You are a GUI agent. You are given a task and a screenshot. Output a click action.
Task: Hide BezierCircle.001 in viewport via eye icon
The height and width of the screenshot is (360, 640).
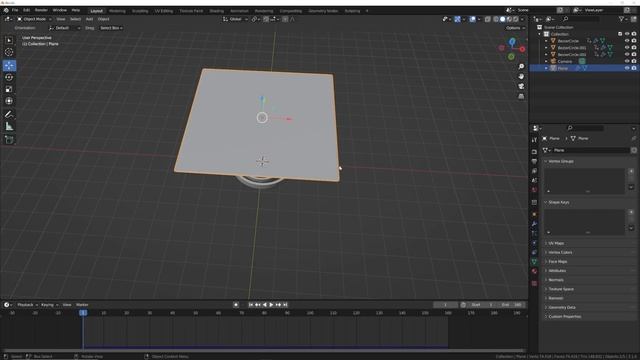(x=627, y=47)
